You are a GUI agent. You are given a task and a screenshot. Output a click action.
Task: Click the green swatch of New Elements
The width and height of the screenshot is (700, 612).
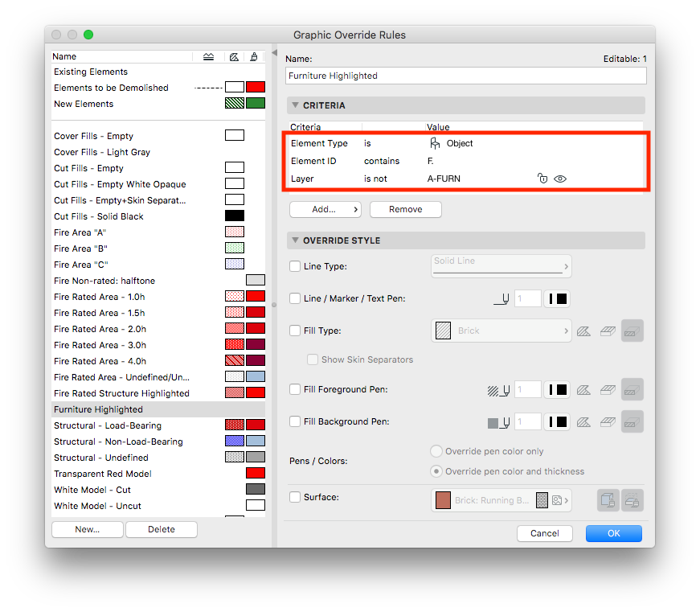coord(256,103)
